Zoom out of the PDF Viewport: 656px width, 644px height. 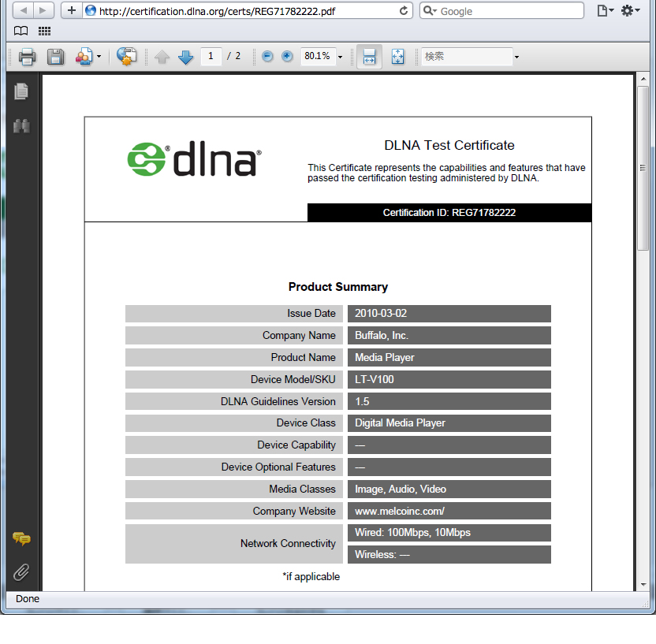(x=267, y=56)
